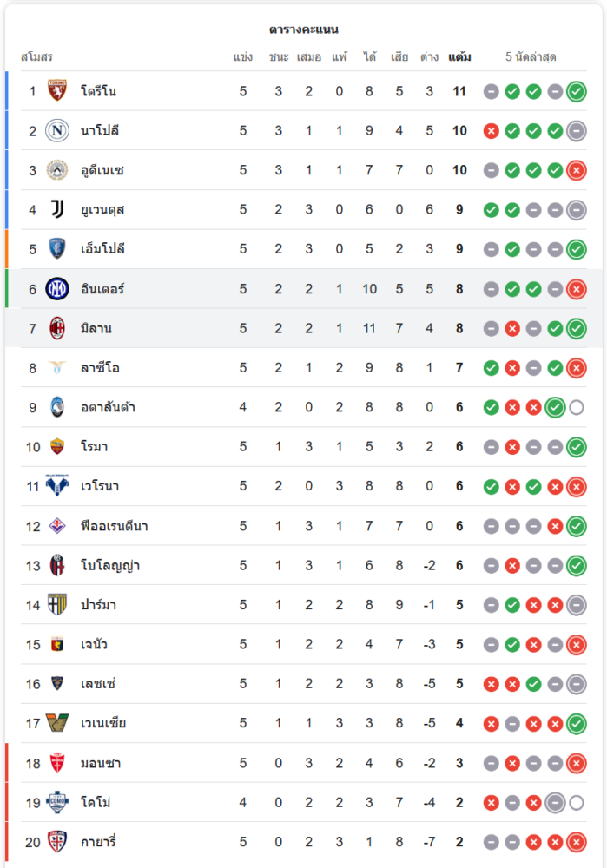The image size is (607, 868).
Task: Open the team name link อูดิเนเซ
Action: (x=102, y=170)
